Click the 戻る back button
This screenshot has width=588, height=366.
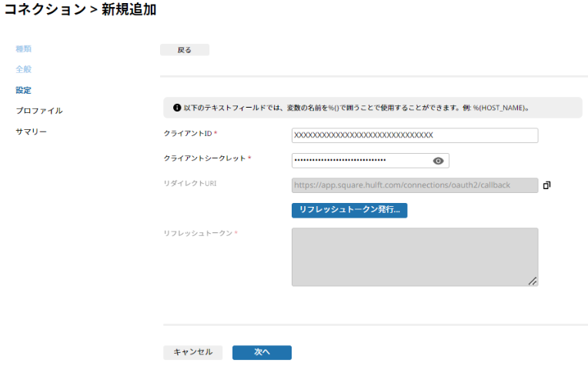(x=185, y=50)
